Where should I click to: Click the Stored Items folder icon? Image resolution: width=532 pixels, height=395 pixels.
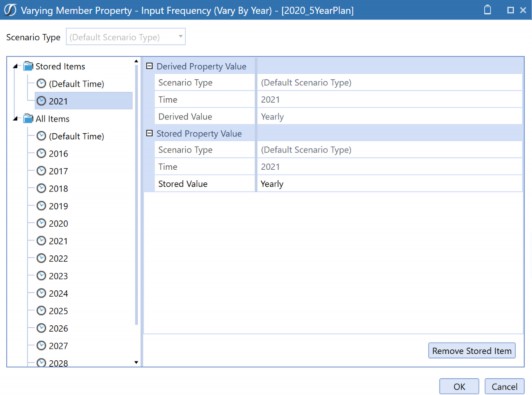pos(28,66)
